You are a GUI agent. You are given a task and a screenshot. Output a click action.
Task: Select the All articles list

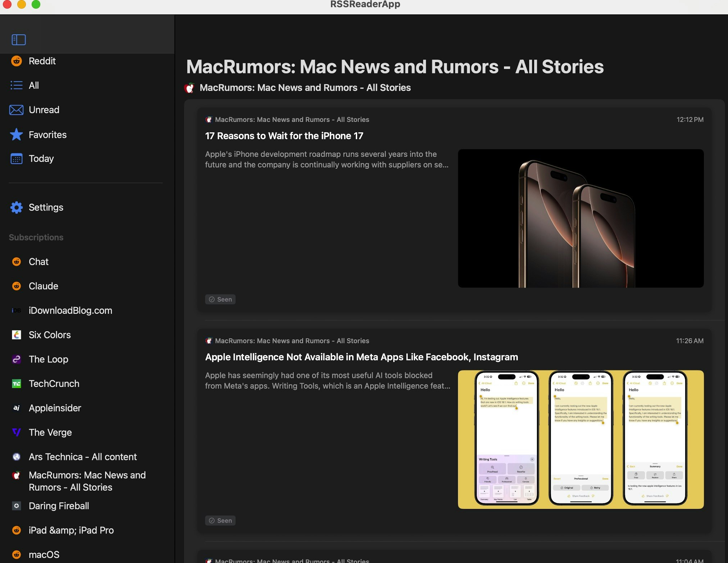(x=34, y=86)
